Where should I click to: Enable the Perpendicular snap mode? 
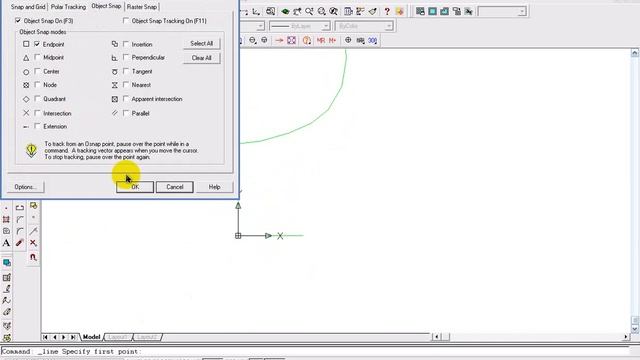[126, 58]
